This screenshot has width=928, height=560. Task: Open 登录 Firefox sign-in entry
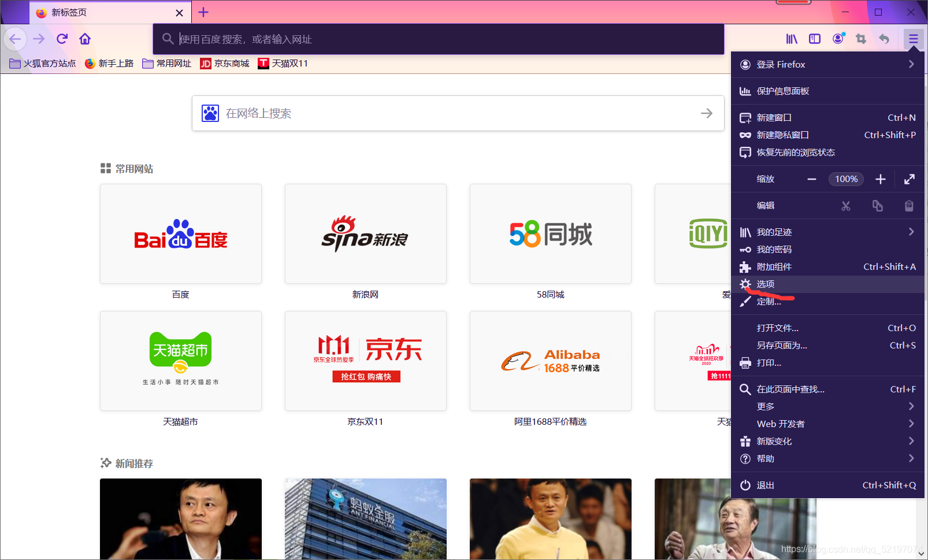(827, 65)
